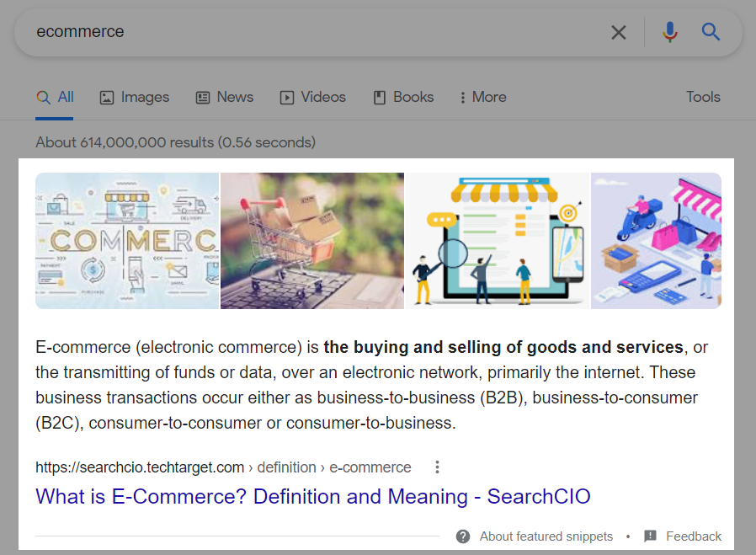756x555 pixels.
Task: Clear the search query using the X icon
Action: 619,32
